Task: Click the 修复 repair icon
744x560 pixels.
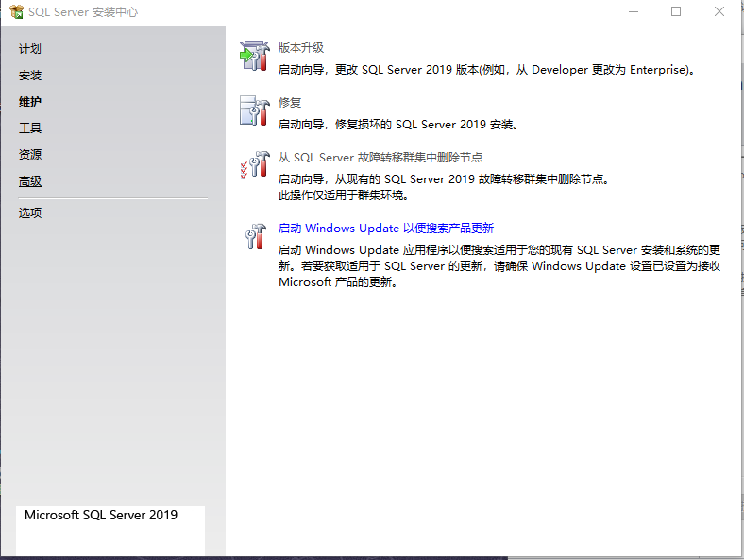Action: point(255,110)
